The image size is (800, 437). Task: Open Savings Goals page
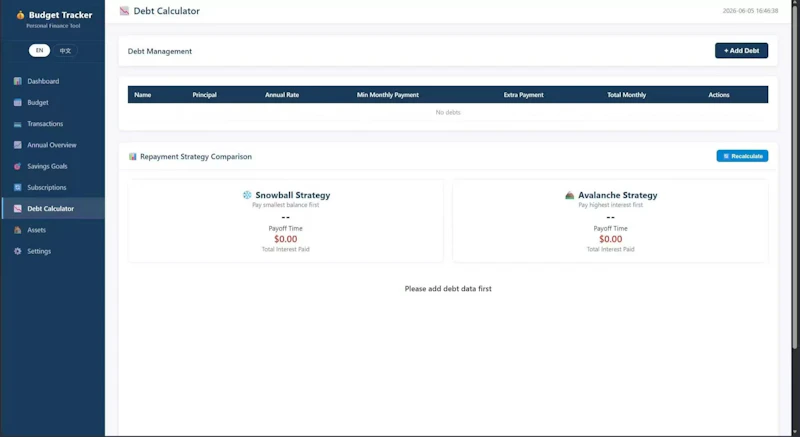point(53,166)
